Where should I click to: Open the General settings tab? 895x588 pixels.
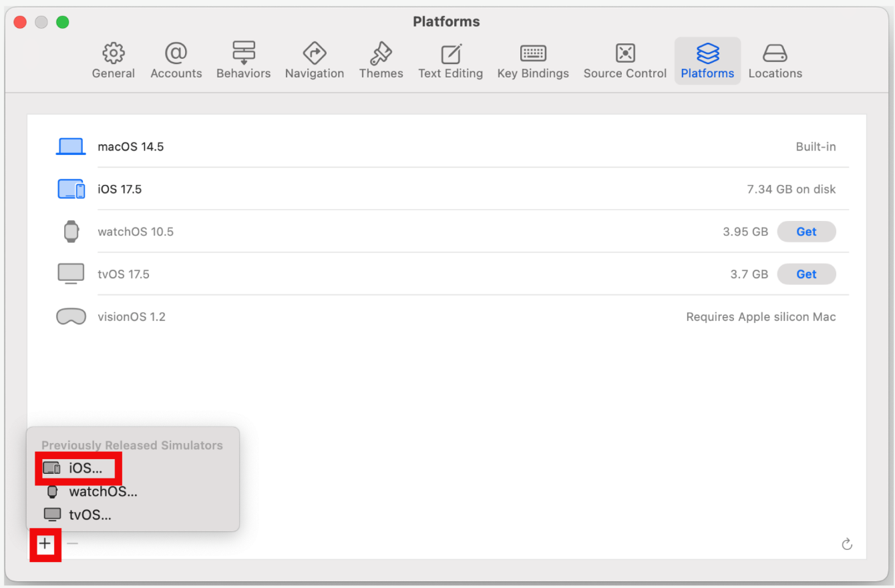(x=114, y=61)
